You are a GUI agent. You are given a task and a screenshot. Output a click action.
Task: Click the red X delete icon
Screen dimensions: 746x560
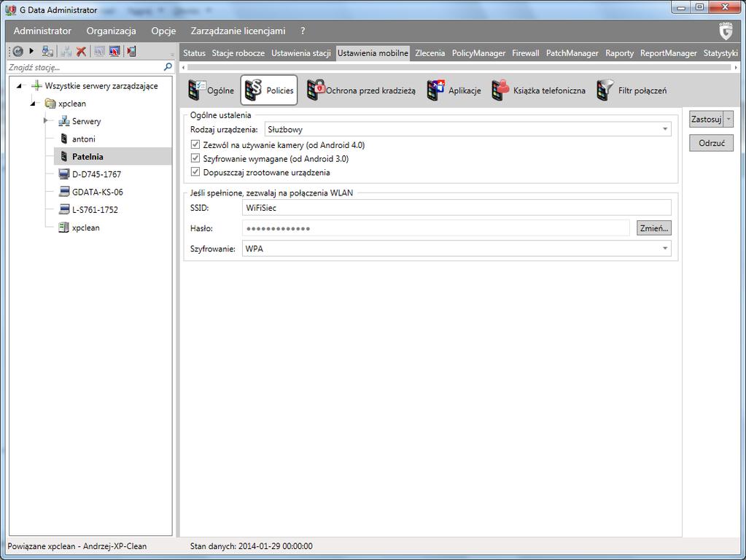point(82,51)
